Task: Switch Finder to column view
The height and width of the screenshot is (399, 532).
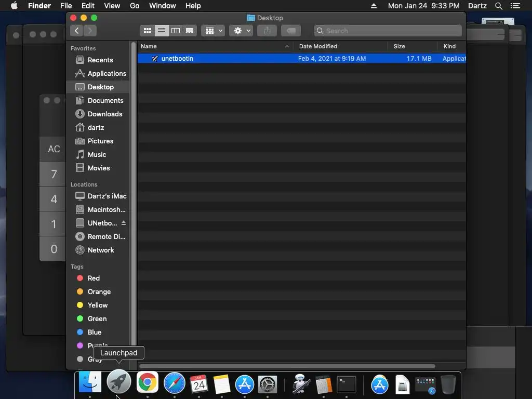Action: [x=176, y=31]
